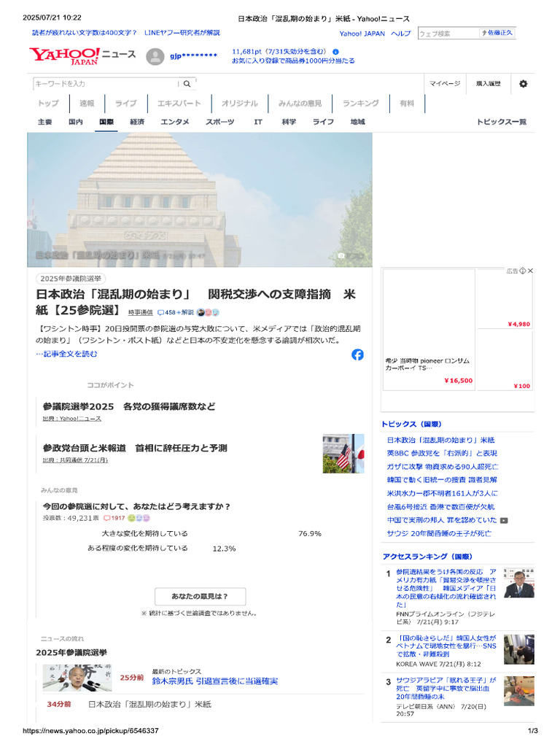The width and height of the screenshot is (560, 747).
Task: Open ranking 1 参院選結果をうけ各国の反応 article
Action: pos(446,588)
